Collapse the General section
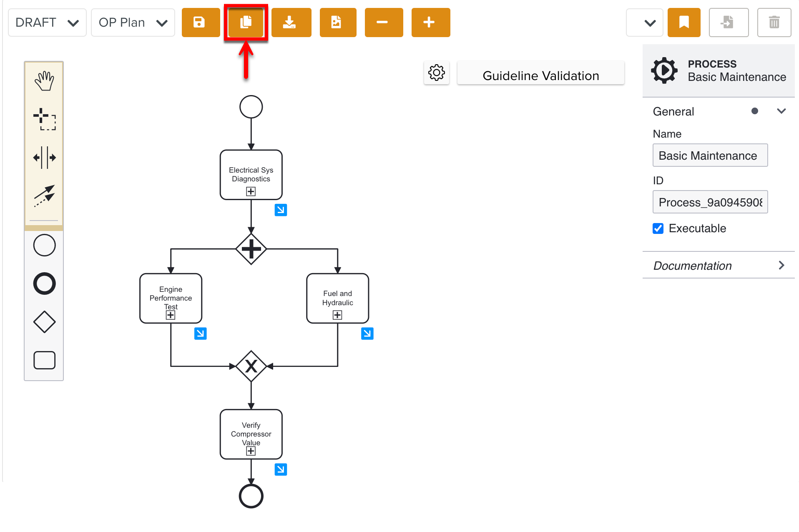 [781, 111]
